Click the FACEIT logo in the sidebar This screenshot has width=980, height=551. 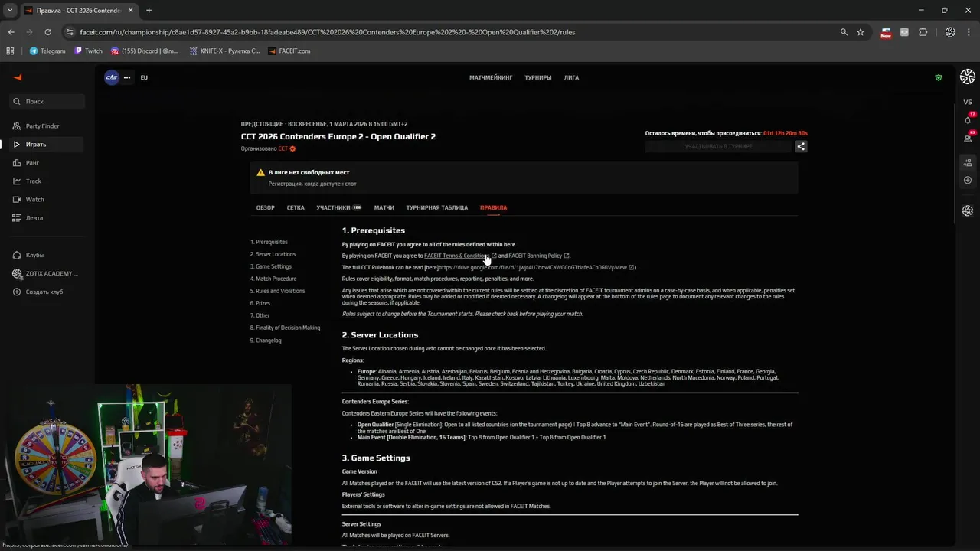coord(18,77)
